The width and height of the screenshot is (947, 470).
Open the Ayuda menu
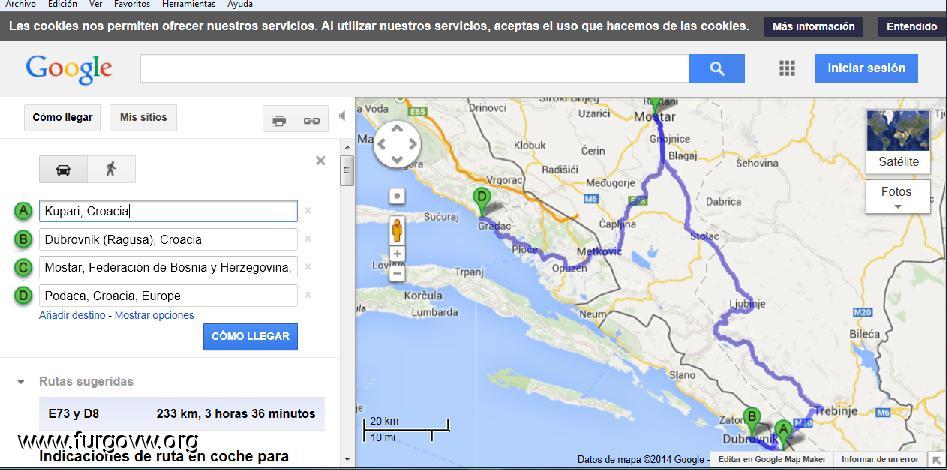click(240, 4)
